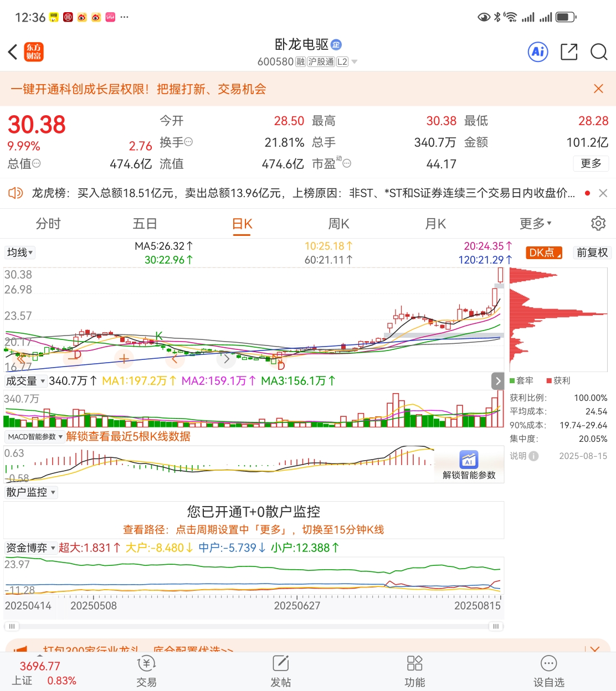Switch to the 分时 tab
This screenshot has width=616, height=691.
click(48, 224)
